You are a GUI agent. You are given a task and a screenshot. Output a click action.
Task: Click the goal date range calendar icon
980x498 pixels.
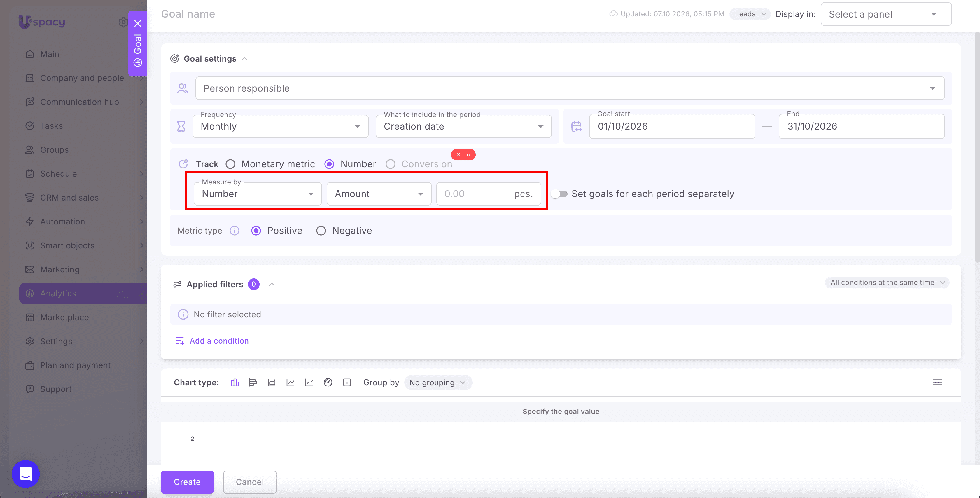pyautogui.click(x=576, y=126)
